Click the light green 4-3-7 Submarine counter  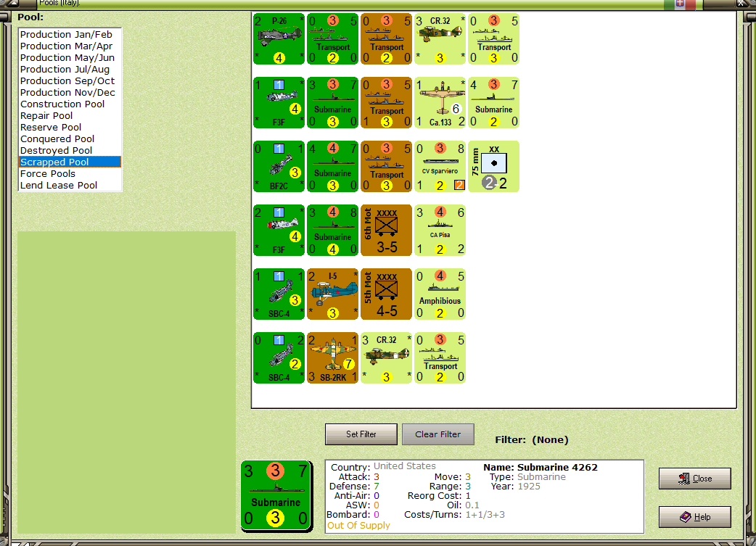[493, 103]
